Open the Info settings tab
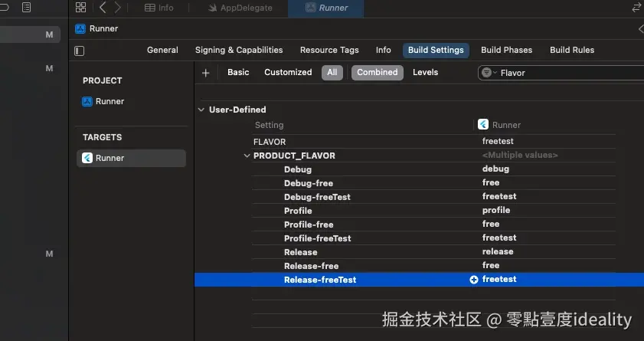This screenshot has height=341, width=644. coord(383,50)
